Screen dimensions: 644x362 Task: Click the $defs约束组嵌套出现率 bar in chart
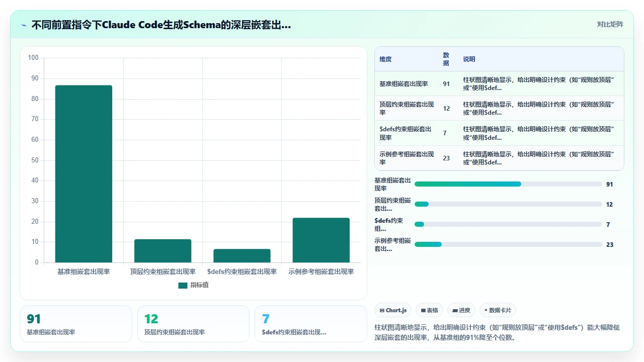tap(242, 256)
